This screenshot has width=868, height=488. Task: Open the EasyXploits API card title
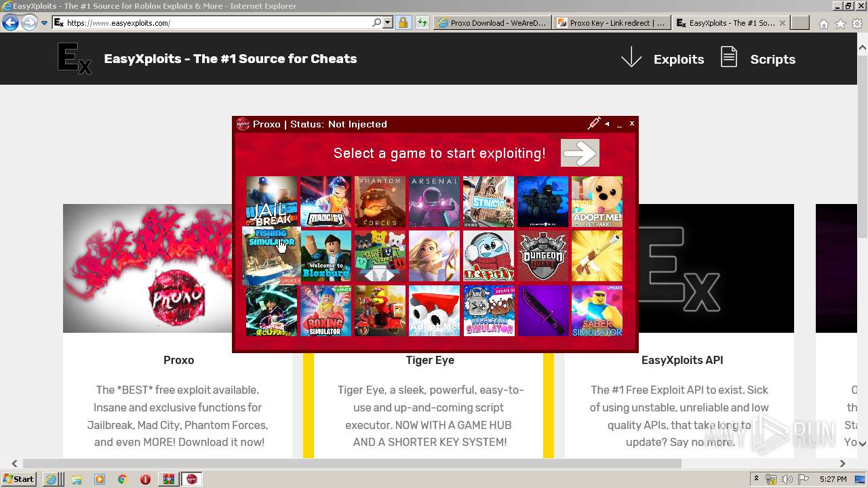(x=682, y=360)
